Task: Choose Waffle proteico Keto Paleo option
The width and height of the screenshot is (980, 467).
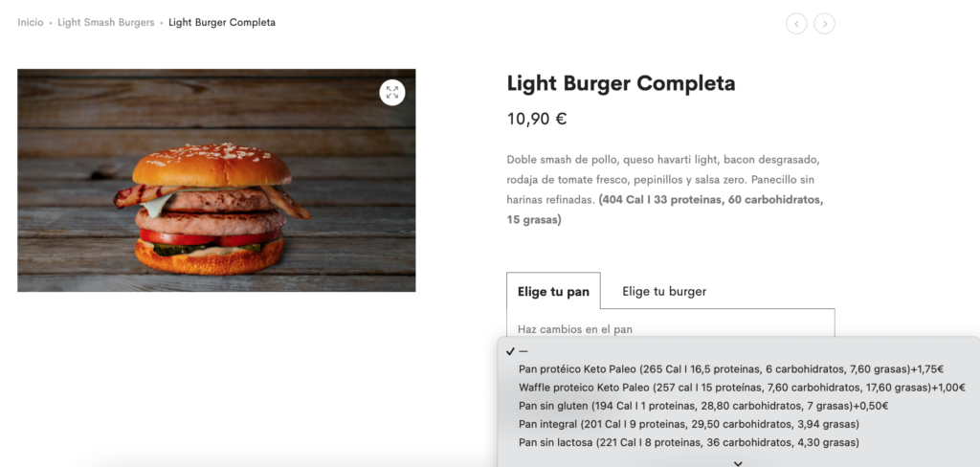Action: 742,388
